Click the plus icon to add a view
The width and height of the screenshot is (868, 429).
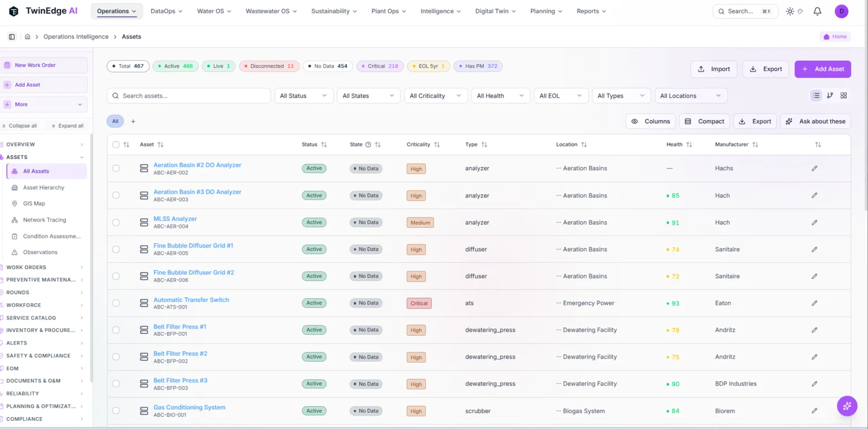coord(133,121)
